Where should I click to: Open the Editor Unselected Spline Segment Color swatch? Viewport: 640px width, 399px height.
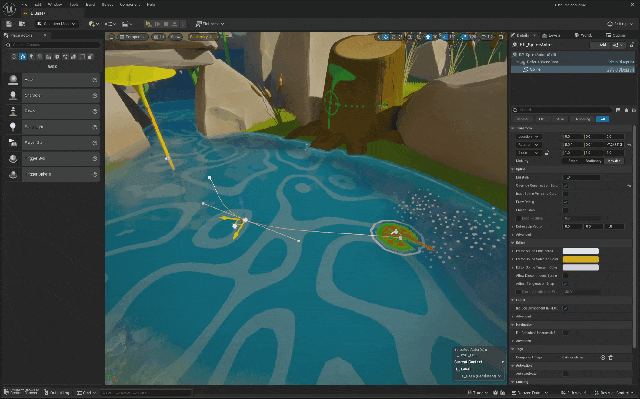point(581,251)
